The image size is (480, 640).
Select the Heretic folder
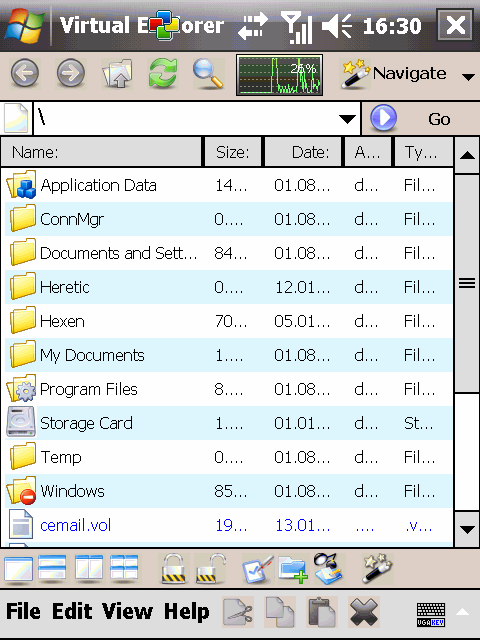229,287
